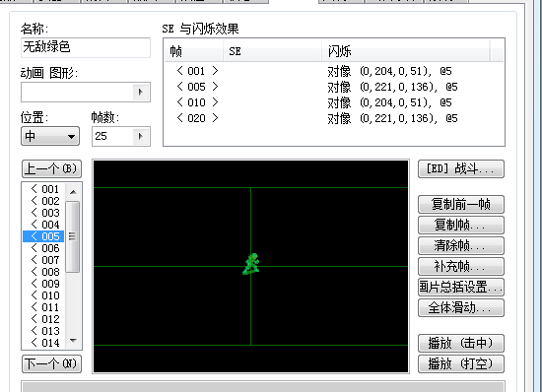Open 画片总括设置... dialog button

[x=461, y=287]
